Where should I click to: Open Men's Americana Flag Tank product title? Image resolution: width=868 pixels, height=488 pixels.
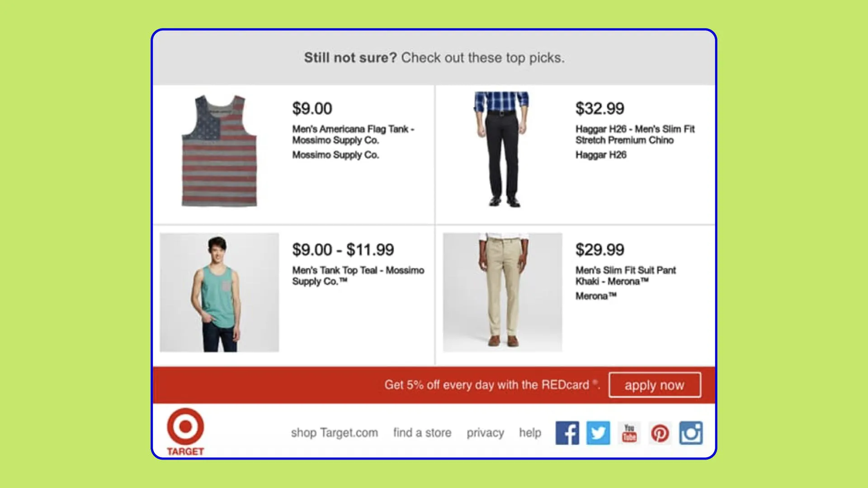tap(353, 135)
